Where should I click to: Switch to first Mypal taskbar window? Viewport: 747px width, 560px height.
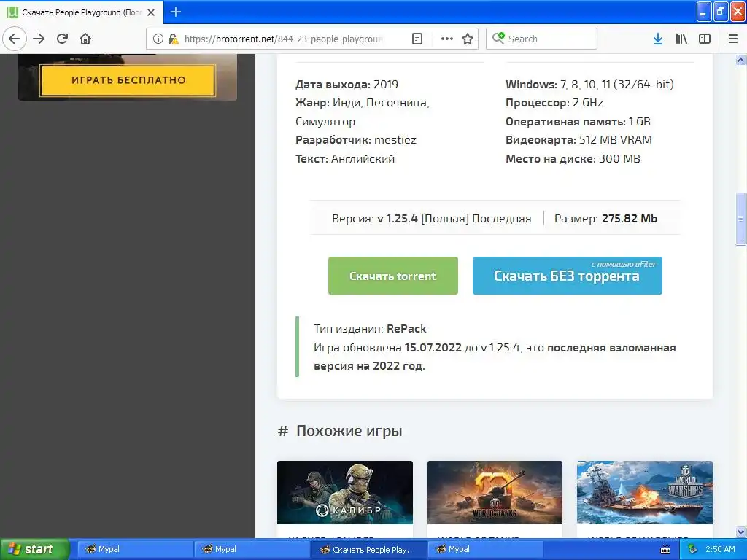point(135,549)
